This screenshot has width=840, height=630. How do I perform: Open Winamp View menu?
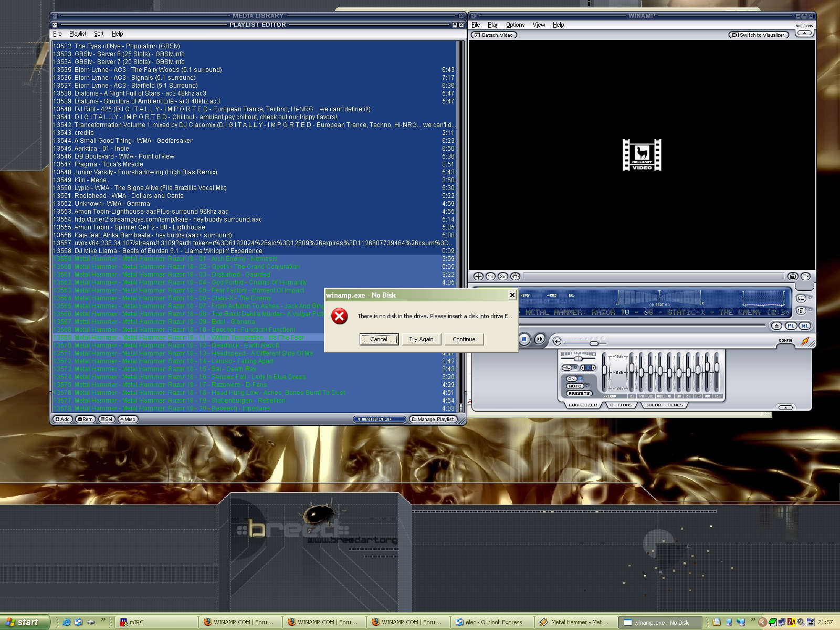tap(539, 25)
